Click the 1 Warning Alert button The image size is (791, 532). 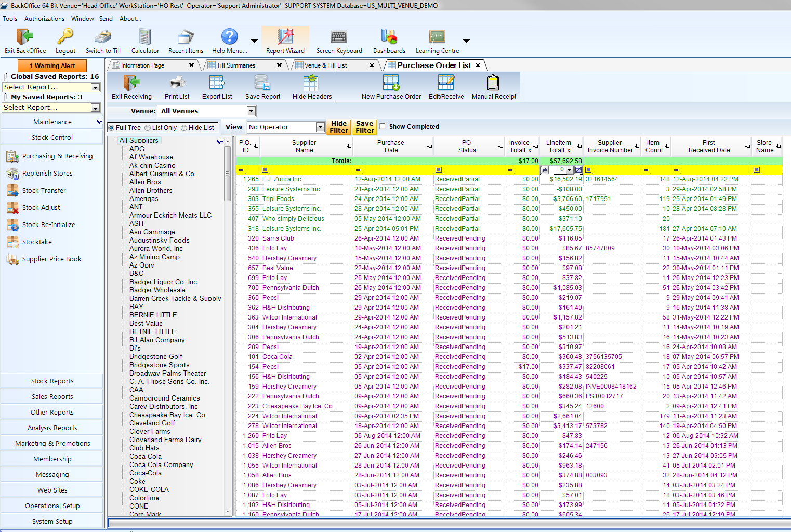pyautogui.click(x=52, y=66)
